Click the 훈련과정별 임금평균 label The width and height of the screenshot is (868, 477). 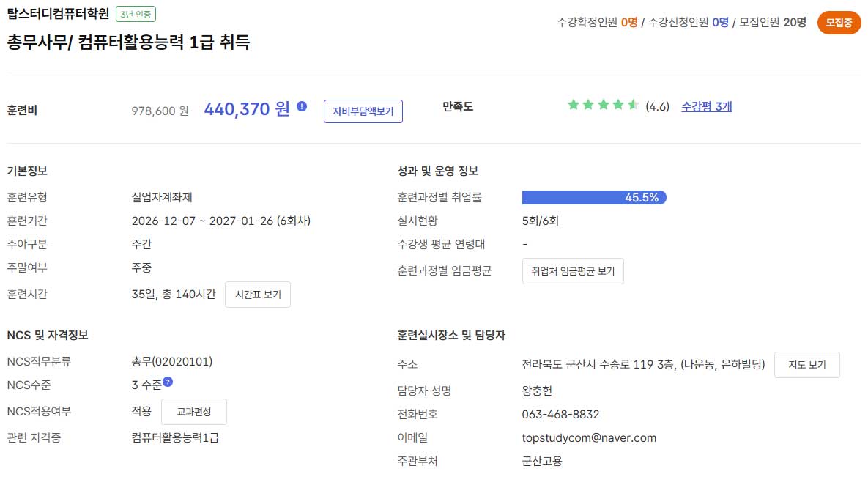[x=445, y=271]
